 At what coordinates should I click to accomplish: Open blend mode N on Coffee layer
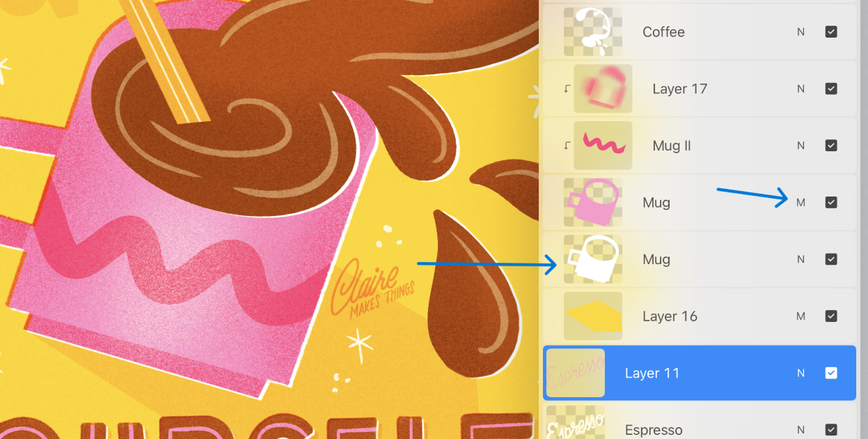click(x=801, y=32)
